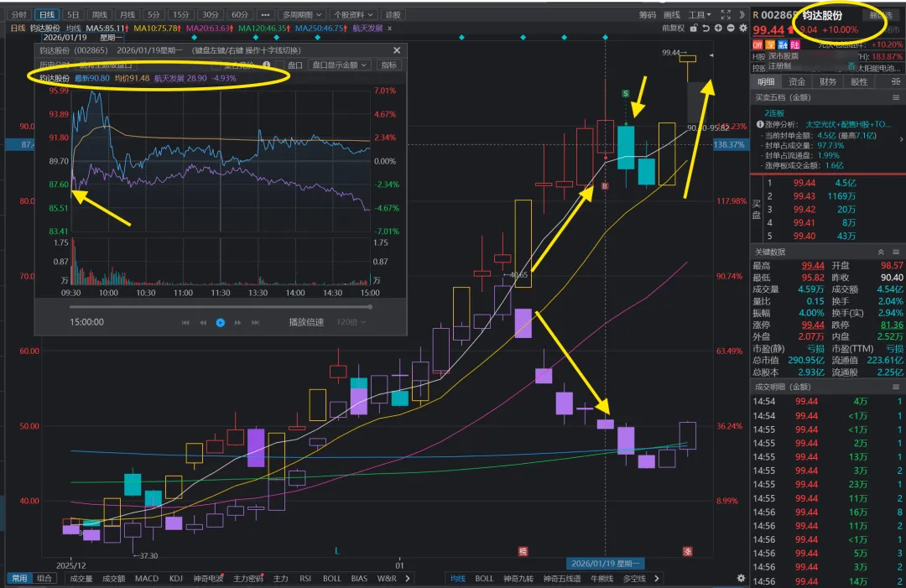Expand the 涨停分析 details arrow

[x=901, y=139]
